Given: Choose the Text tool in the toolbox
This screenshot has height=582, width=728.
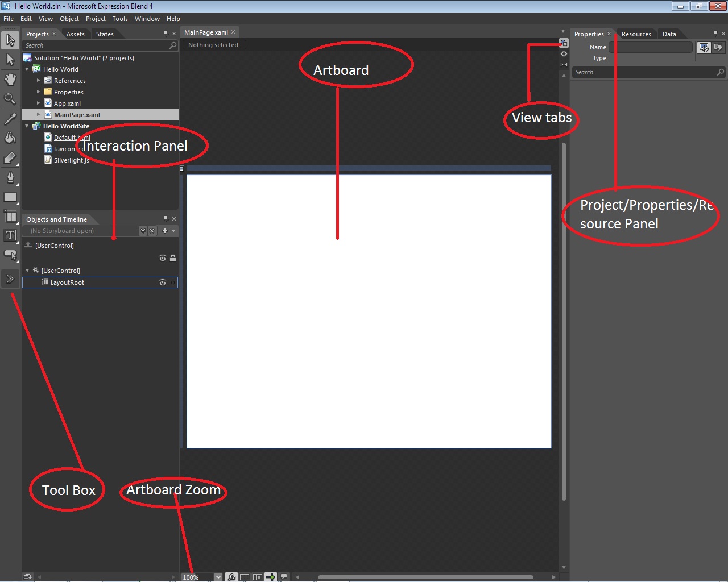Looking at the screenshot, I should click(10, 235).
